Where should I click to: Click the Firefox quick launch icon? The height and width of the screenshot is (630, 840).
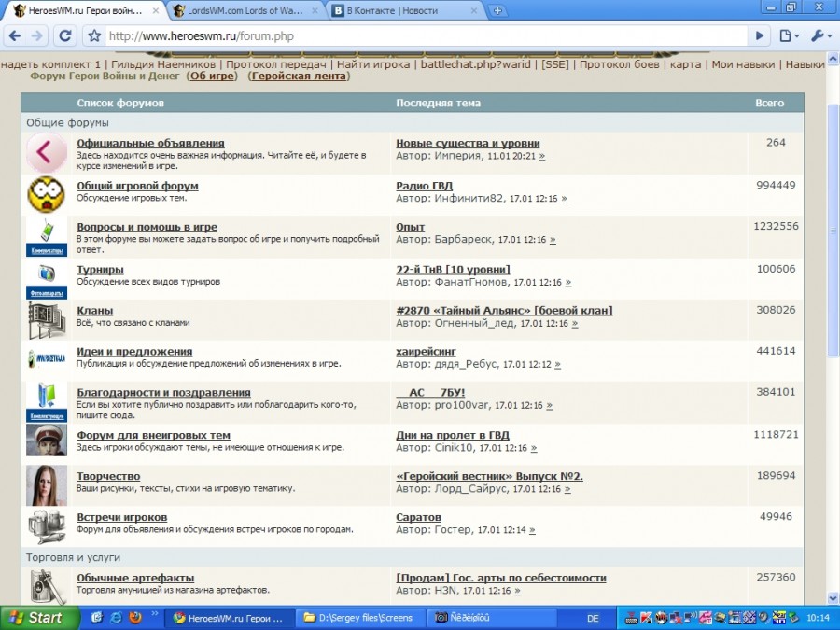[135, 618]
